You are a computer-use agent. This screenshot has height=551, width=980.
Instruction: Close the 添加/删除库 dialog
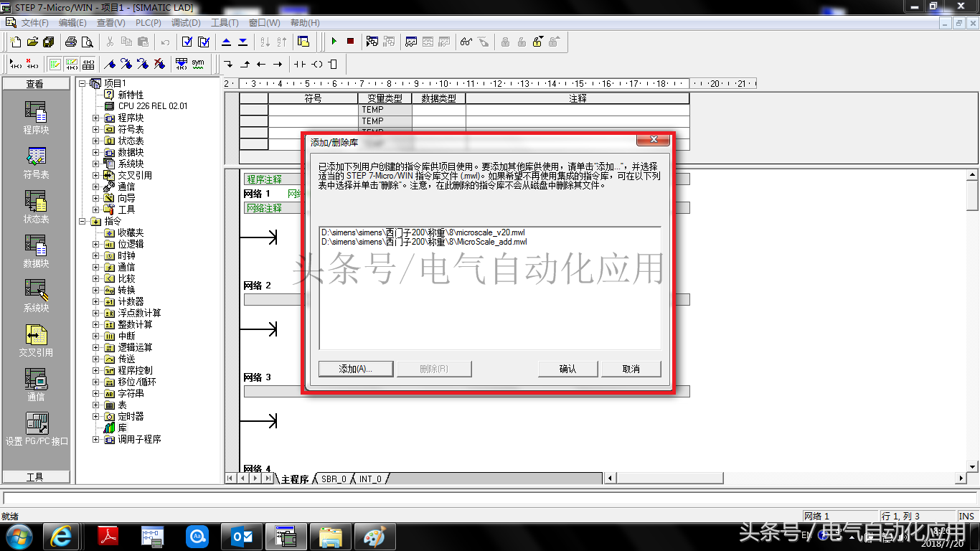point(654,140)
